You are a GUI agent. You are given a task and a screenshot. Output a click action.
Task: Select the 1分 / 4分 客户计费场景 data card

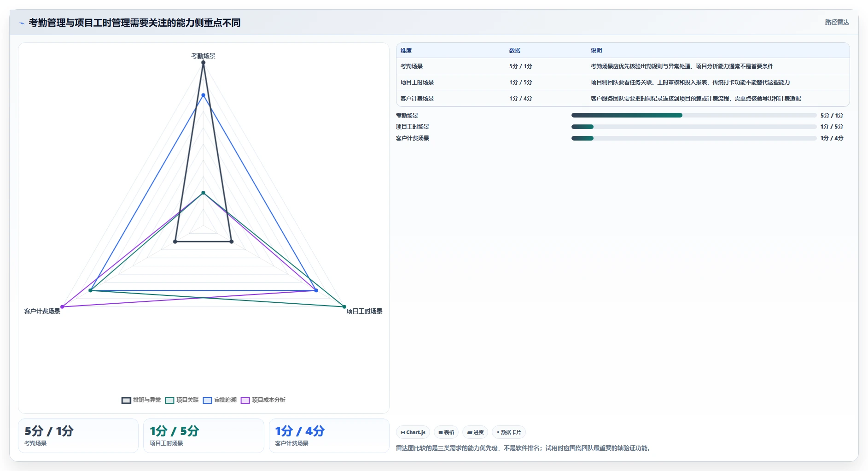329,436
